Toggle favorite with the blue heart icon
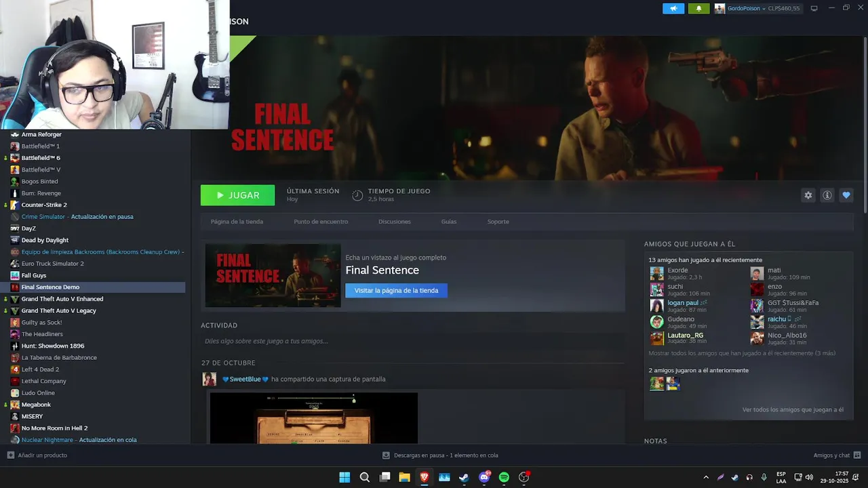 846,195
